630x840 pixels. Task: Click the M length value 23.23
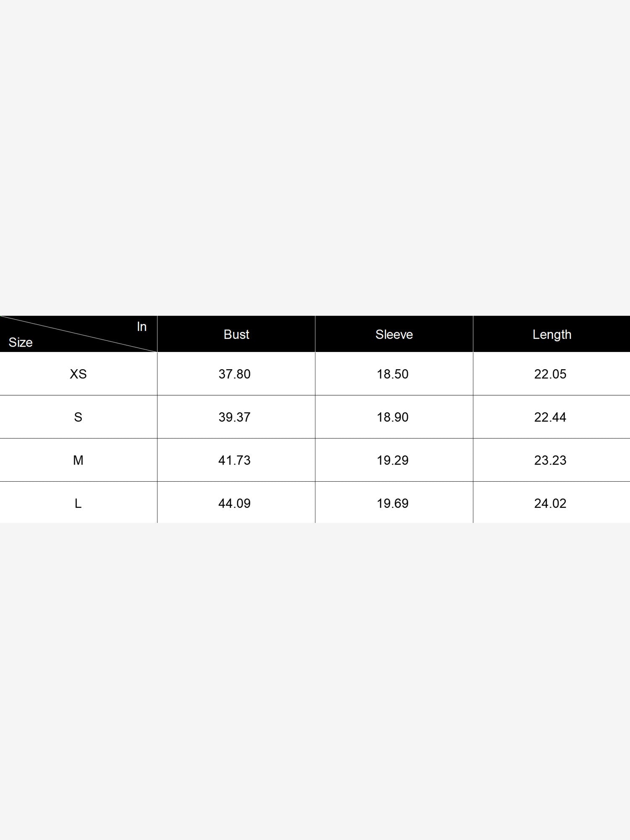tap(550, 460)
